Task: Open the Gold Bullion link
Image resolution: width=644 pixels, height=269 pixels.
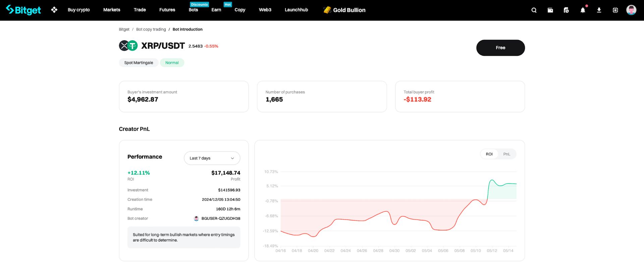Action: (x=349, y=10)
